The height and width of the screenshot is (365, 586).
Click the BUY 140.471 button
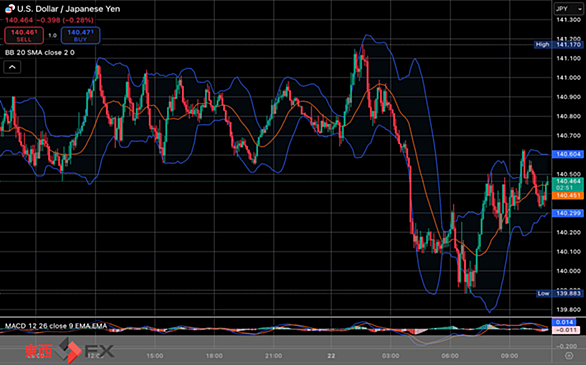[80, 35]
